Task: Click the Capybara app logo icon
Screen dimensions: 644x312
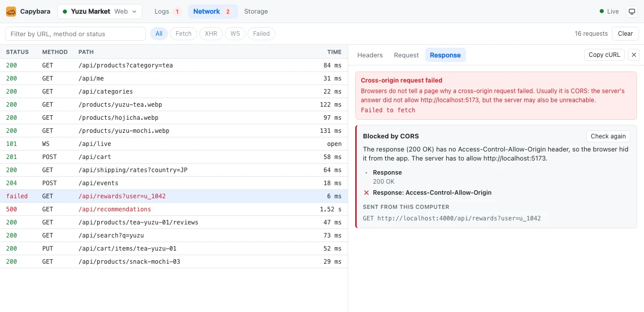Action: tap(11, 11)
